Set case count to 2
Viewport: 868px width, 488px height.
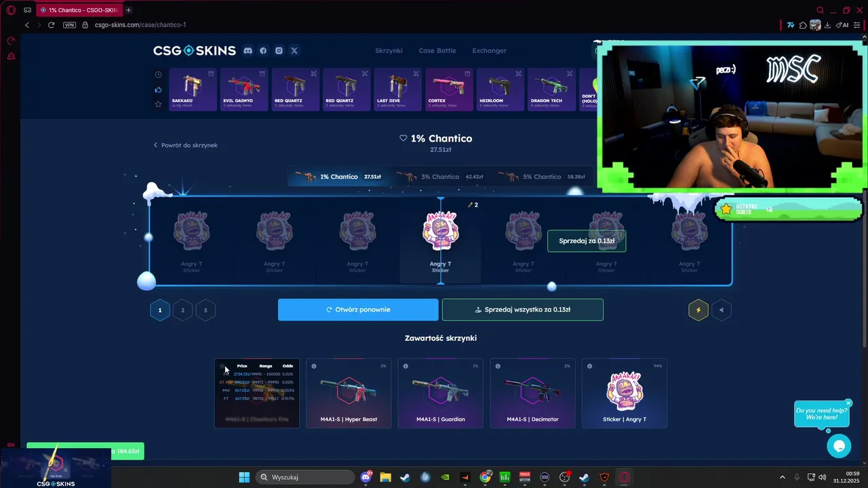tap(182, 310)
